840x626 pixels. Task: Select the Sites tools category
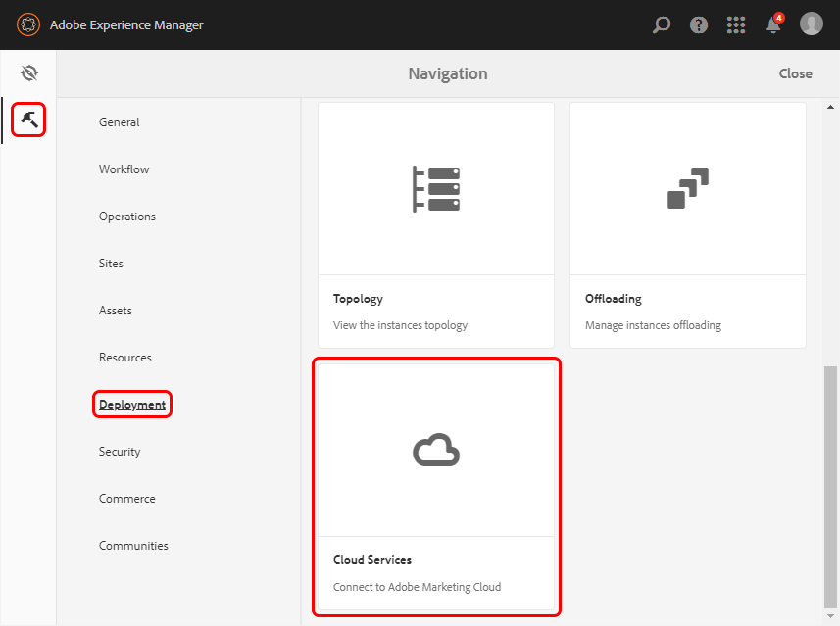[x=111, y=264]
